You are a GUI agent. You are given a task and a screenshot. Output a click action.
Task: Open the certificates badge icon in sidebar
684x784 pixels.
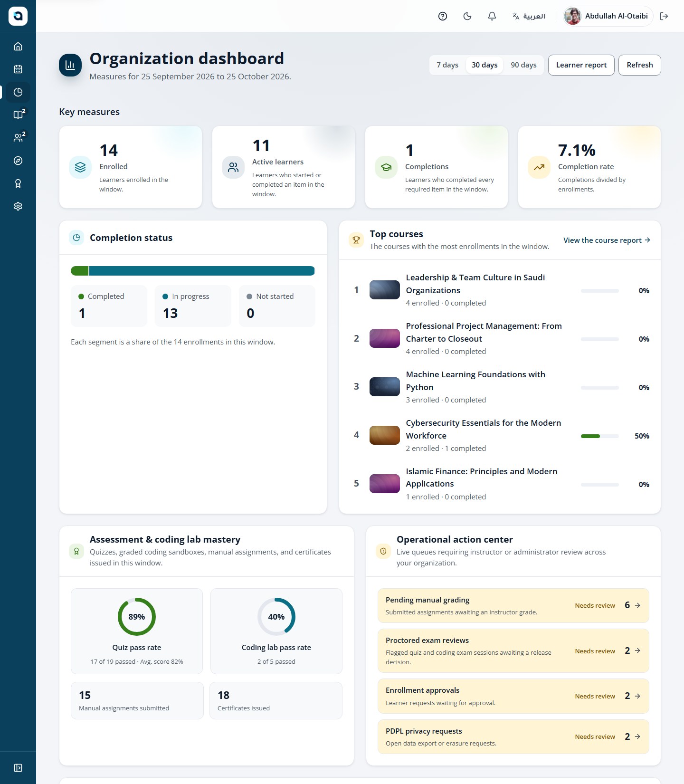click(x=18, y=183)
